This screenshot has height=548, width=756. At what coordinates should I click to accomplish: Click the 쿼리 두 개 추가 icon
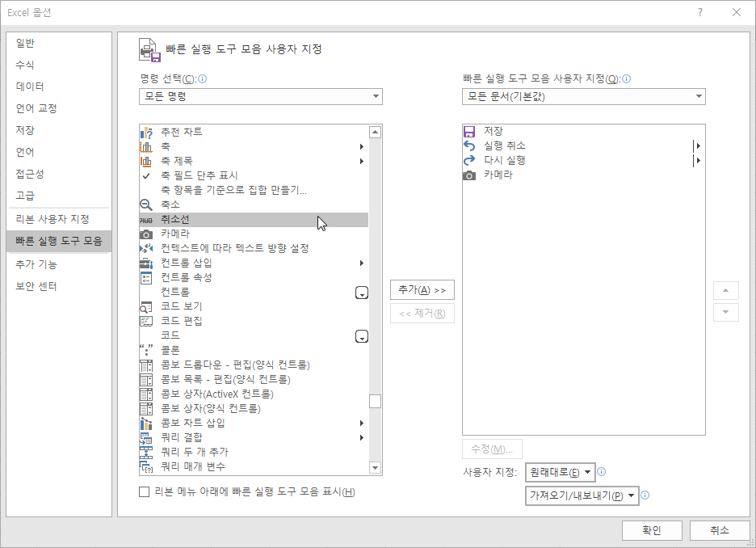[146, 453]
